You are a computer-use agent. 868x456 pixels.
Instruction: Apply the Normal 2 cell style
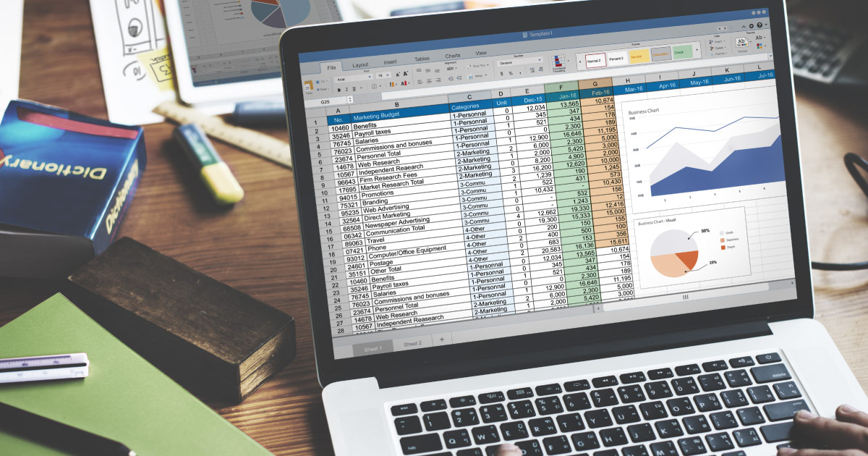coord(594,59)
